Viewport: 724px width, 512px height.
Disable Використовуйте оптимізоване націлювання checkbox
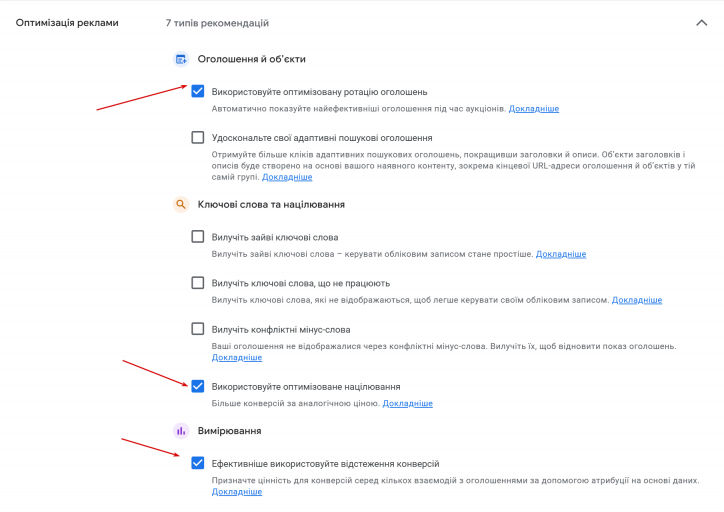[198, 386]
